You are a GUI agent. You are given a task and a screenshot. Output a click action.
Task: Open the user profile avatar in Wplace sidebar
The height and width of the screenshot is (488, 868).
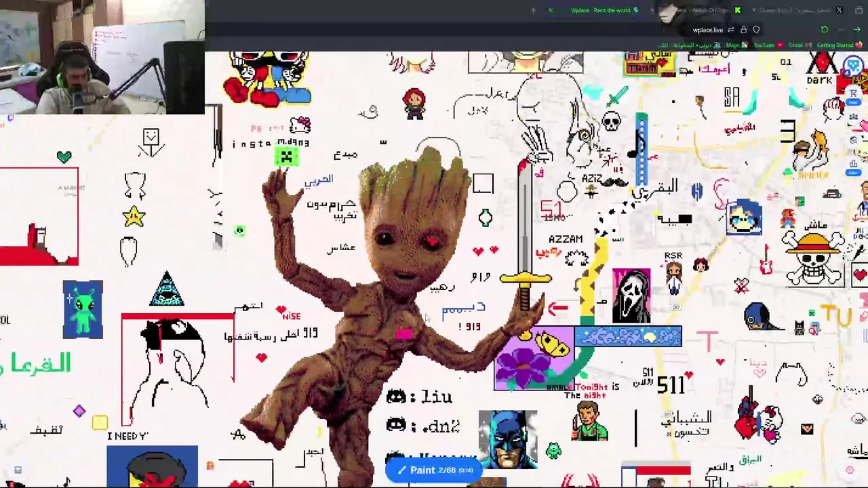click(x=853, y=66)
